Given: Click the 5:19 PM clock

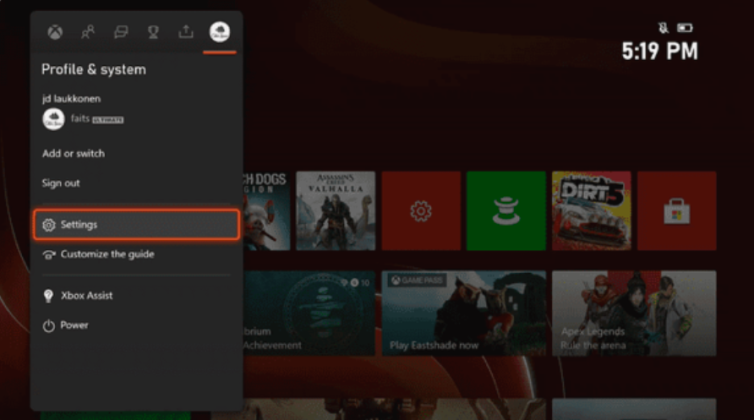Looking at the screenshot, I should point(660,51).
